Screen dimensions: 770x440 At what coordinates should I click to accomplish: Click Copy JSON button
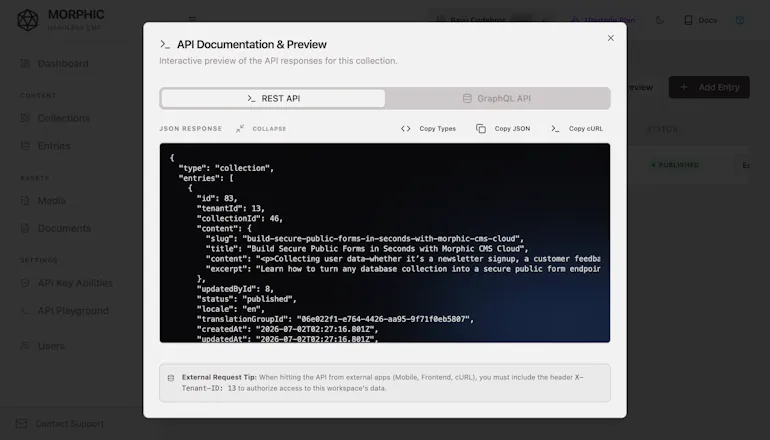point(503,129)
